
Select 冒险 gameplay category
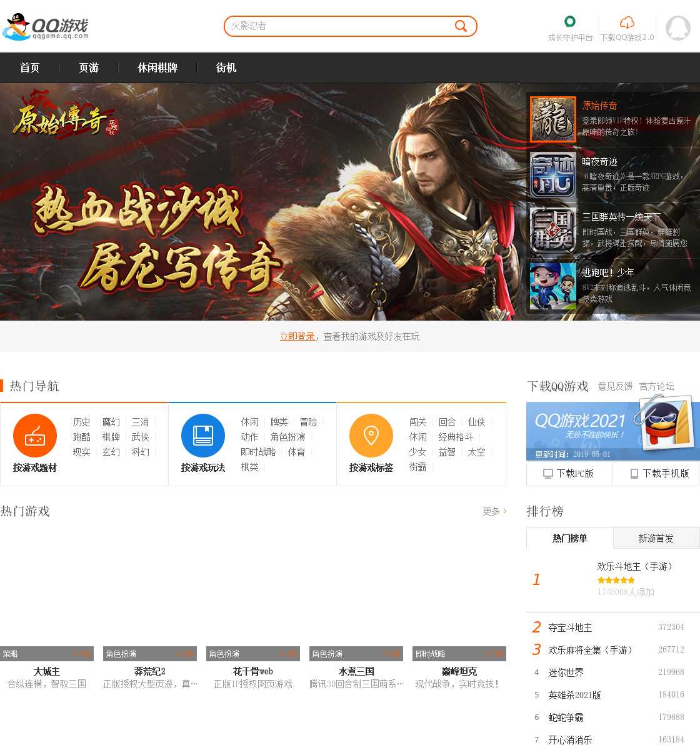[308, 422]
